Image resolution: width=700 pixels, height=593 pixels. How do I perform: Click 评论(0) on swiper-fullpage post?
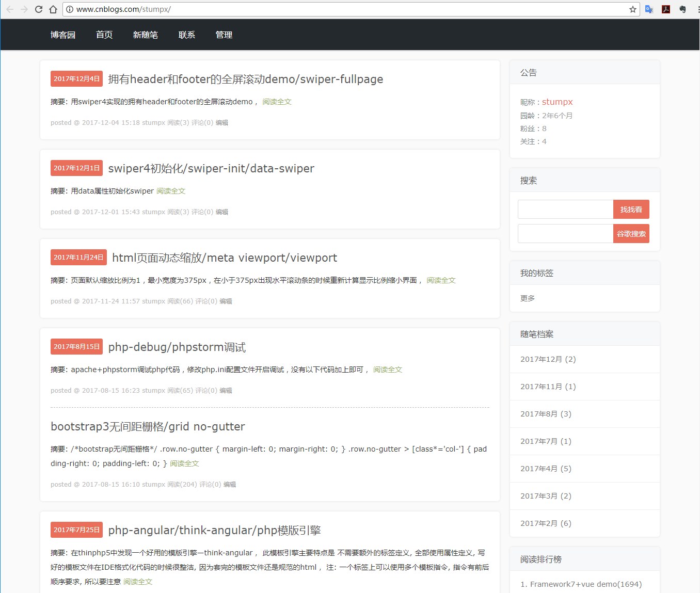[202, 123]
